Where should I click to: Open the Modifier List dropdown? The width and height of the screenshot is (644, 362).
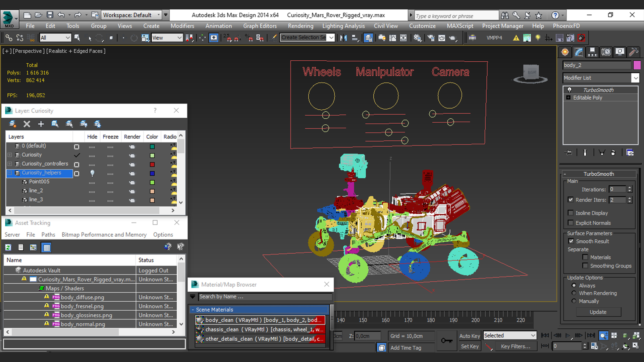pyautogui.click(x=601, y=78)
